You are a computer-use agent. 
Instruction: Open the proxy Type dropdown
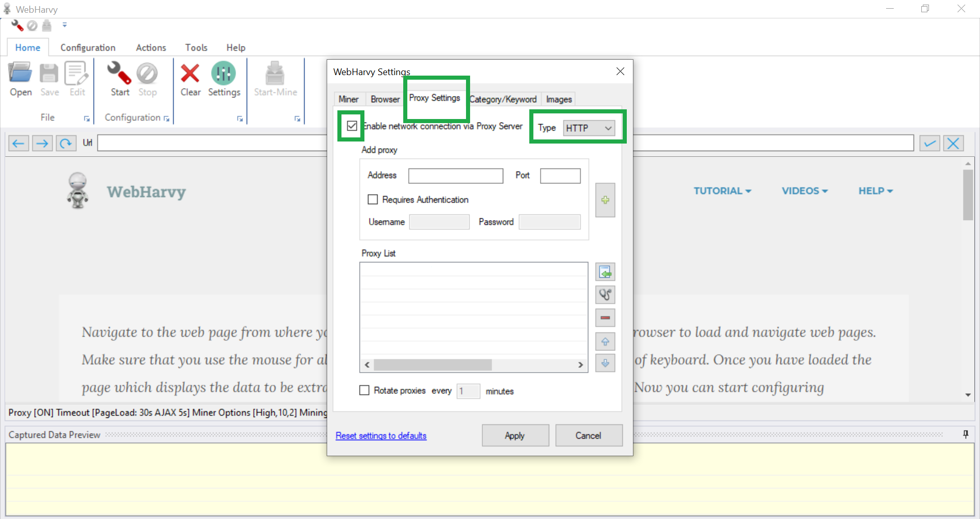607,128
